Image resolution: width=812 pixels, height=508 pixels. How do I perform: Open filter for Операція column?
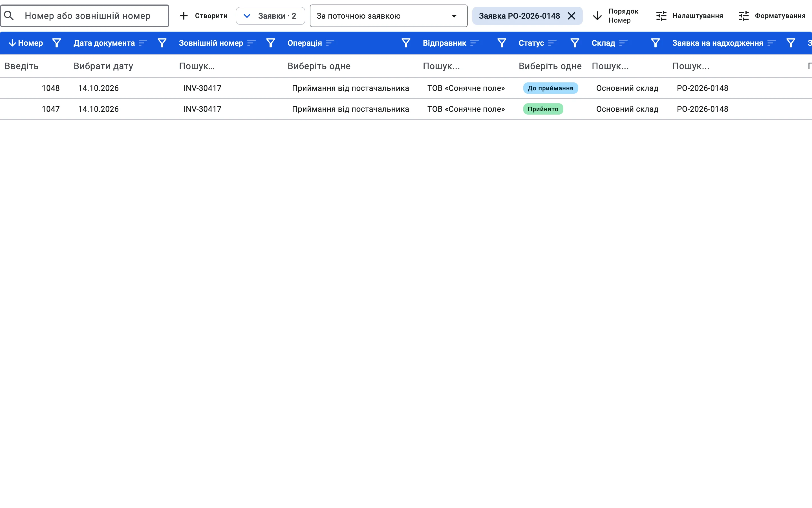tap(406, 43)
